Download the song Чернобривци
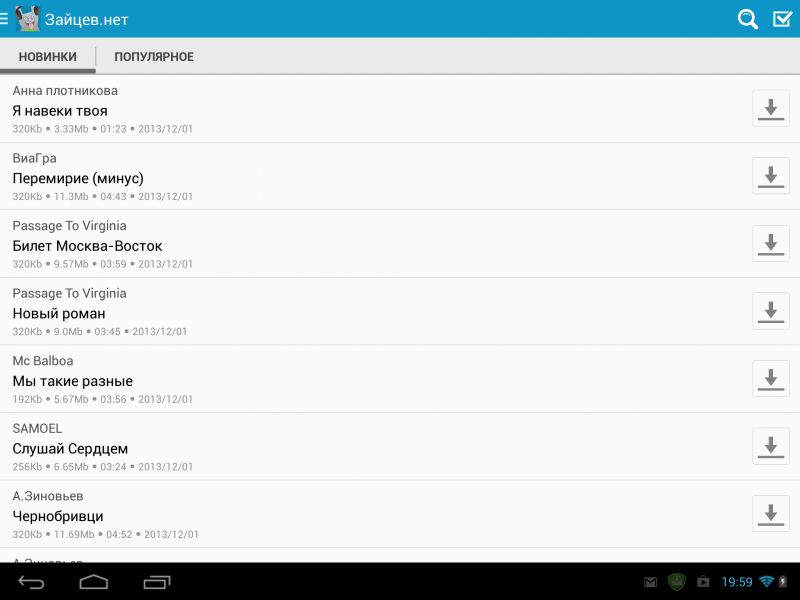 tap(770, 514)
